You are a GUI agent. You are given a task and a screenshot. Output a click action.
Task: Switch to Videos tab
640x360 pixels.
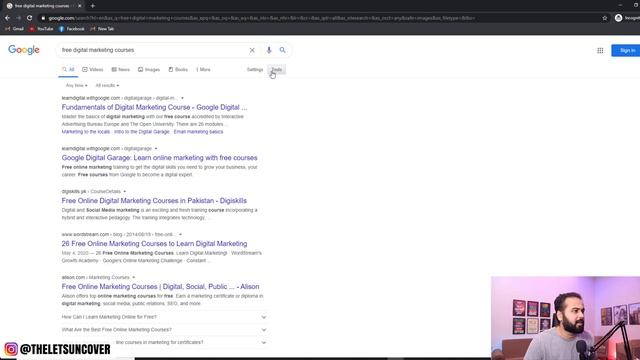click(93, 70)
